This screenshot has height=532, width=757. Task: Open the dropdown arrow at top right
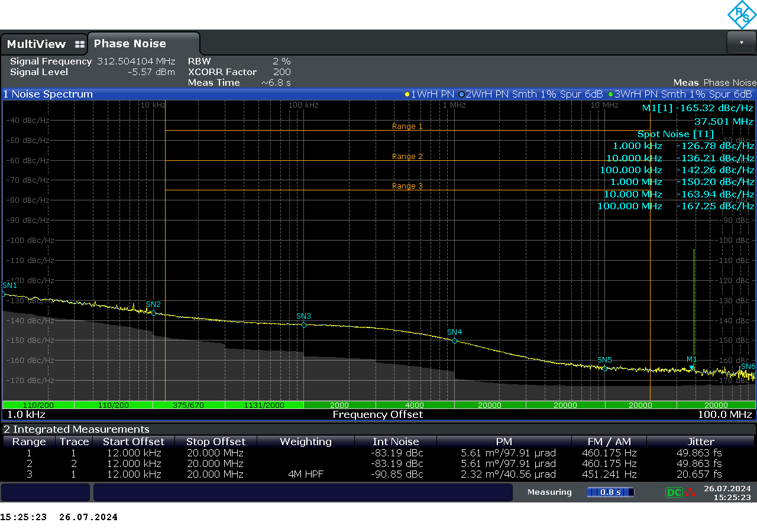741,43
